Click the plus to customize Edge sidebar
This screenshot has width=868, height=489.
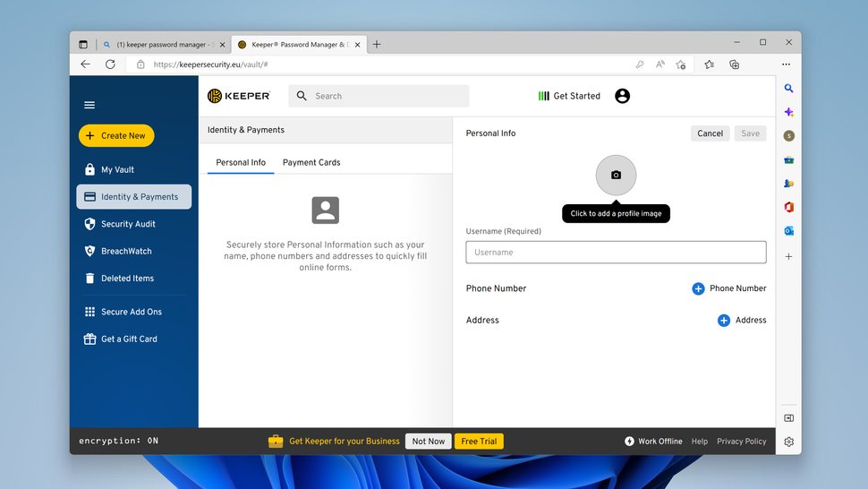click(789, 256)
